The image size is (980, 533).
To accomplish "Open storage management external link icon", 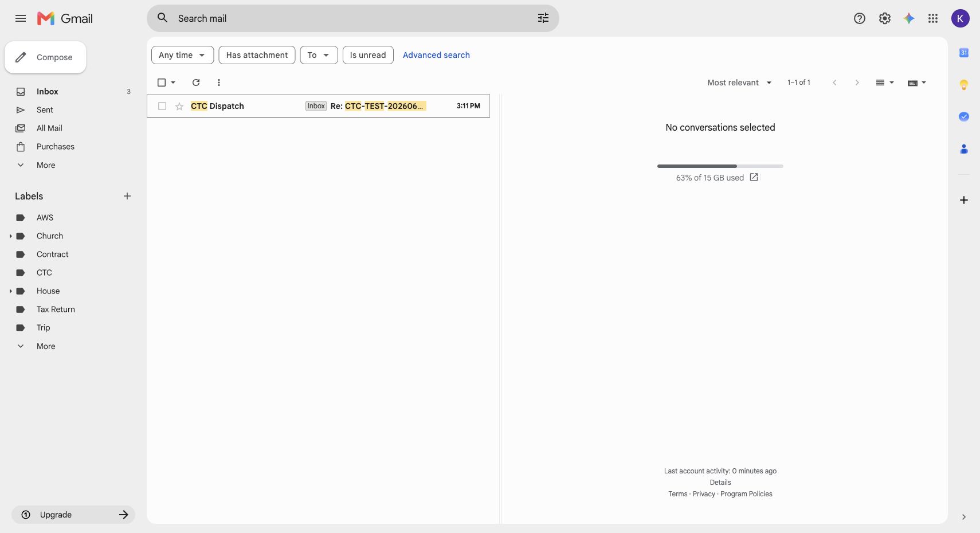I will coord(754,178).
